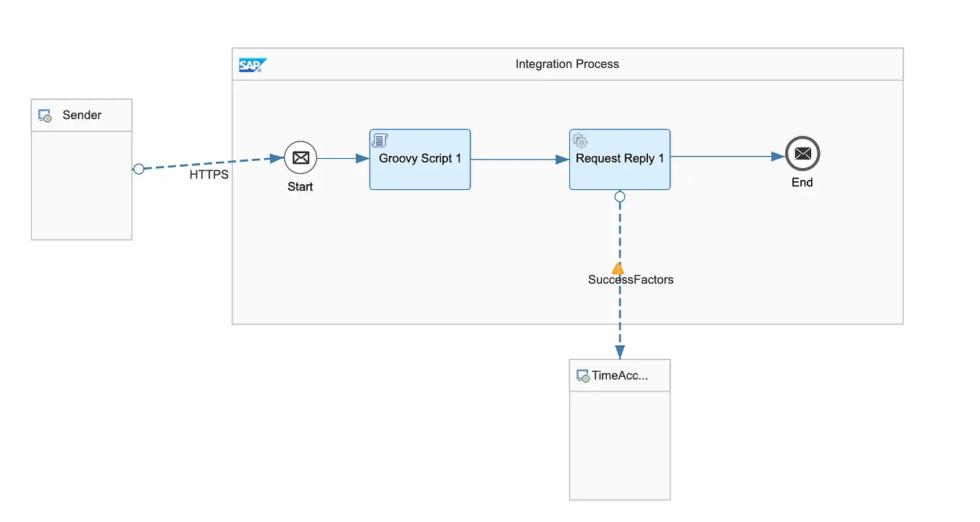Click the connector circle on Sender's edge
The height and width of the screenshot is (522, 980).
pos(139,169)
